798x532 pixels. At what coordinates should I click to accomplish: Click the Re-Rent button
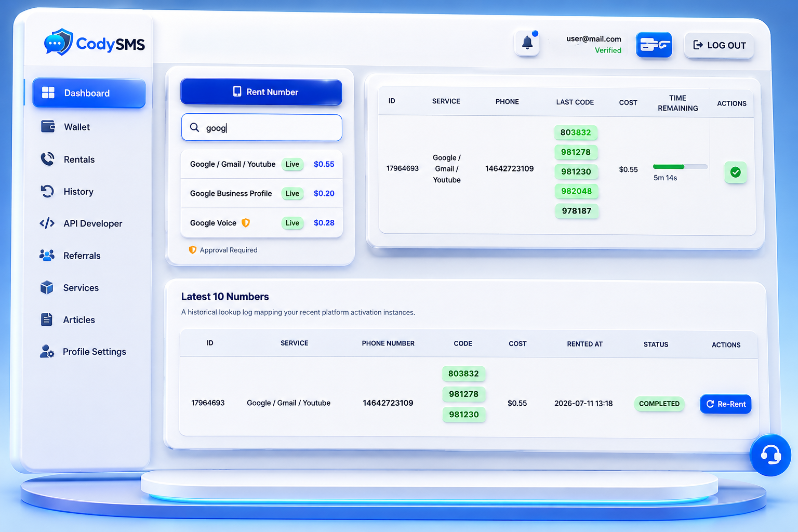pos(726,404)
